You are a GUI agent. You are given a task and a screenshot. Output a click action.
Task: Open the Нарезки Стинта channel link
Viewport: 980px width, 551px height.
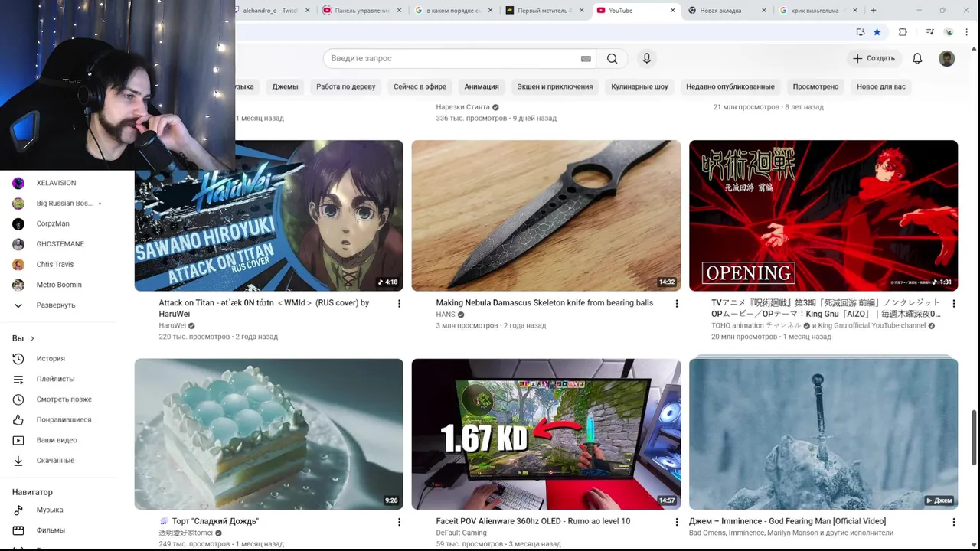[x=462, y=107]
